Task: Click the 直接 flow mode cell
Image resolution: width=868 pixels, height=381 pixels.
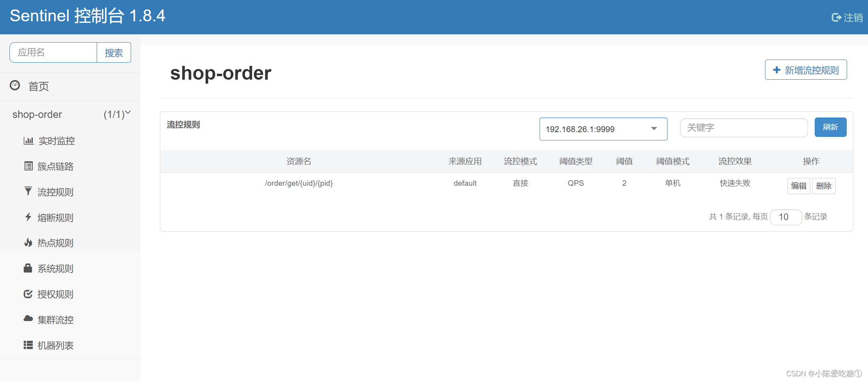Action: point(520,183)
